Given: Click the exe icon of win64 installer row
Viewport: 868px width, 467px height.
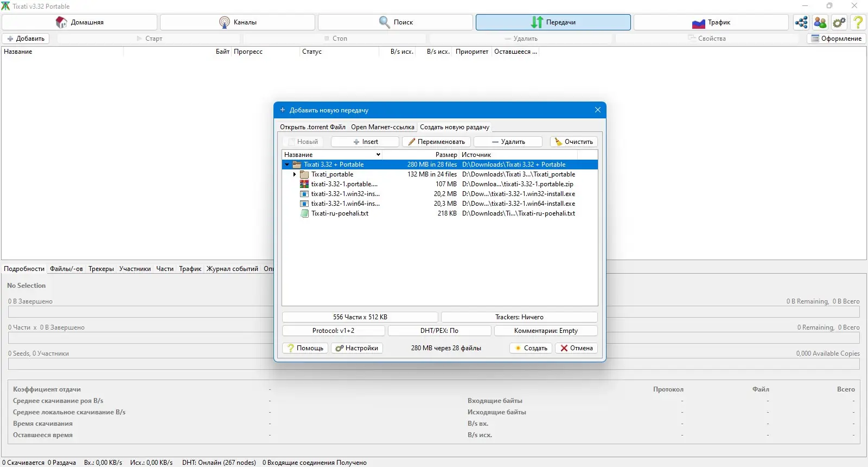Looking at the screenshot, I should click(304, 204).
